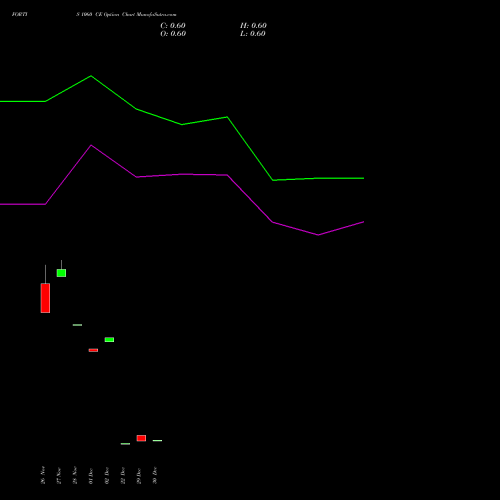
Task: Click the peak of the green indicator line
Action: pos(91,76)
